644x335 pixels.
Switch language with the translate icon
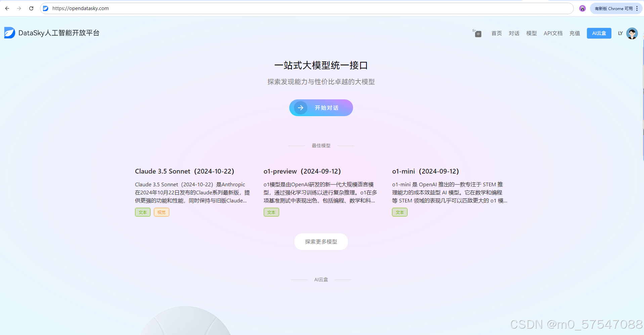[x=477, y=33]
